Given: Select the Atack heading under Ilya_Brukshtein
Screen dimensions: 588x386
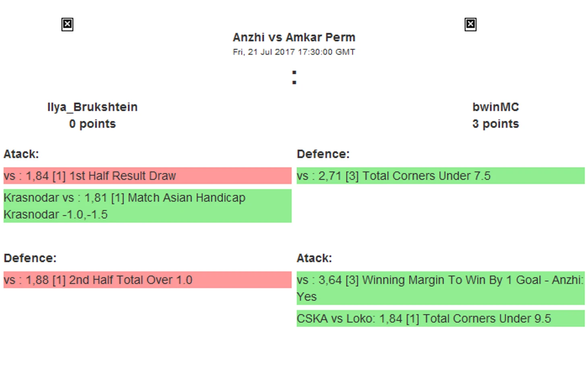Looking at the screenshot, I should pyautogui.click(x=21, y=154).
